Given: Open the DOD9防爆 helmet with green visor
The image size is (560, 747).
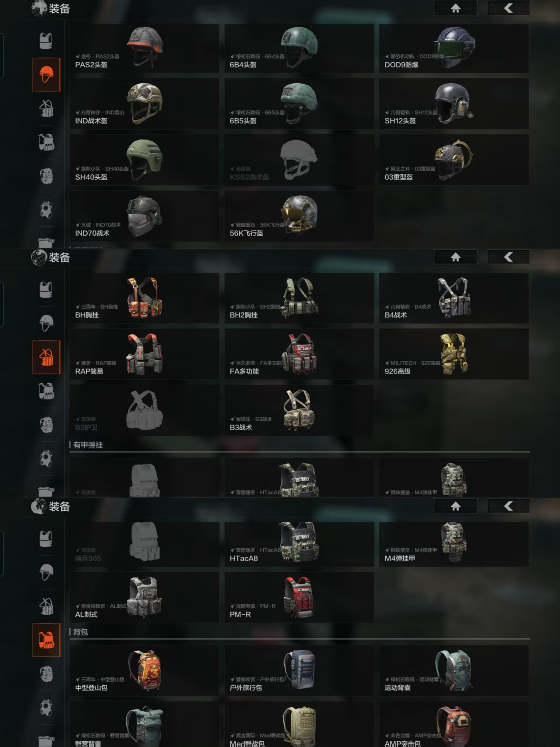Looking at the screenshot, I should pos(454,49).
